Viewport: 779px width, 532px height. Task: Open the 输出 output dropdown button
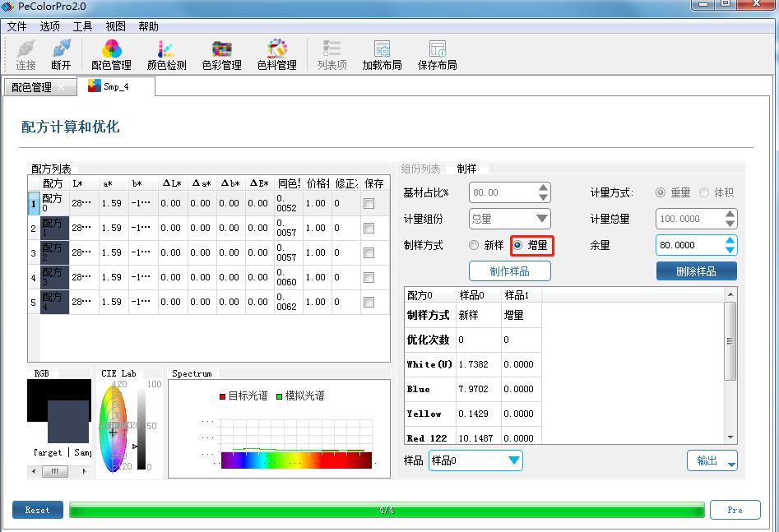coord(712,460)
